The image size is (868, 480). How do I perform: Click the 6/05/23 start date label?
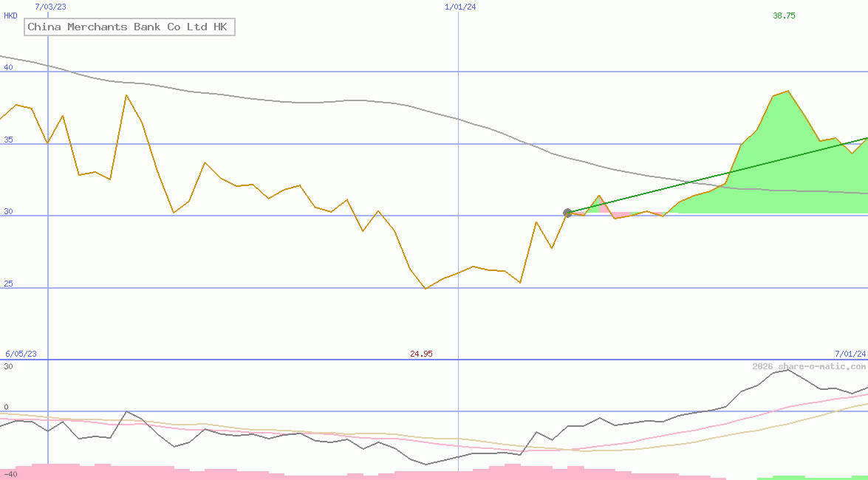[x=21, y=354]
